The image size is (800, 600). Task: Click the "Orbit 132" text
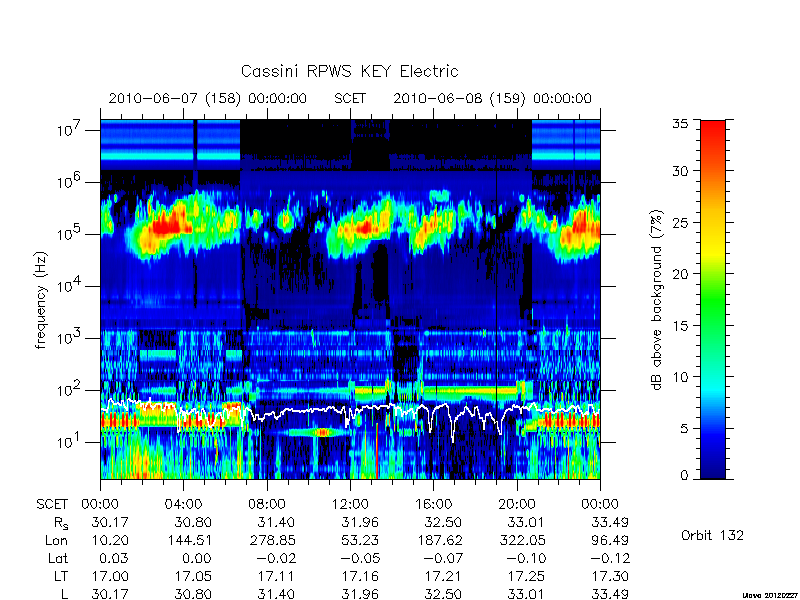pyautogui.click(x=712, y=535)
